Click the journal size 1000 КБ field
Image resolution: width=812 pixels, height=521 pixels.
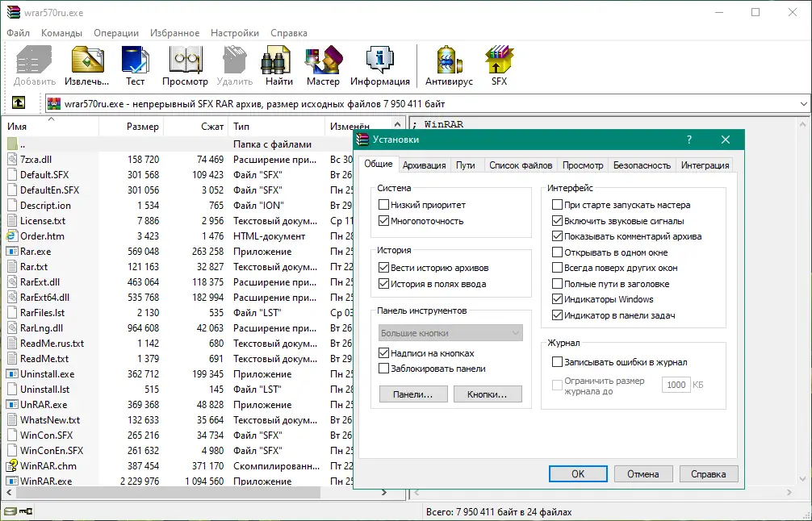click(676, 385)
